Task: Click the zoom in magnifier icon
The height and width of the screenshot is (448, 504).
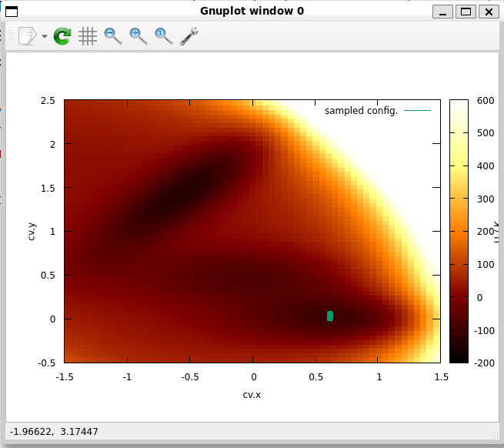Action: pyautogui.click(x=139, y=36)
